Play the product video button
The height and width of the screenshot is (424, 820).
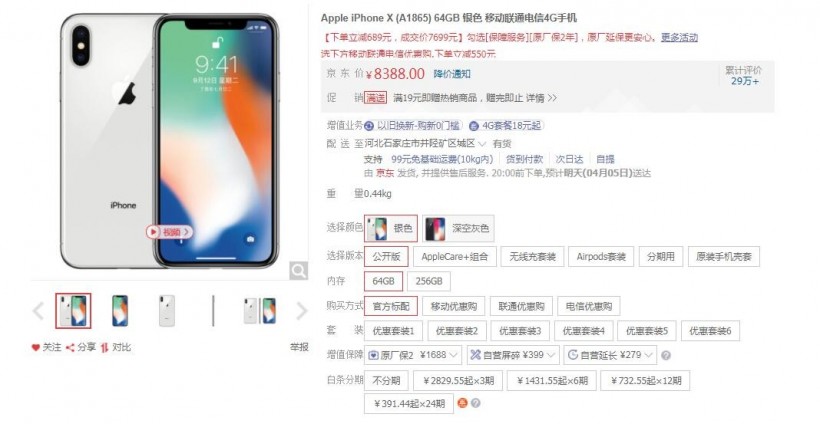point(169,232)
